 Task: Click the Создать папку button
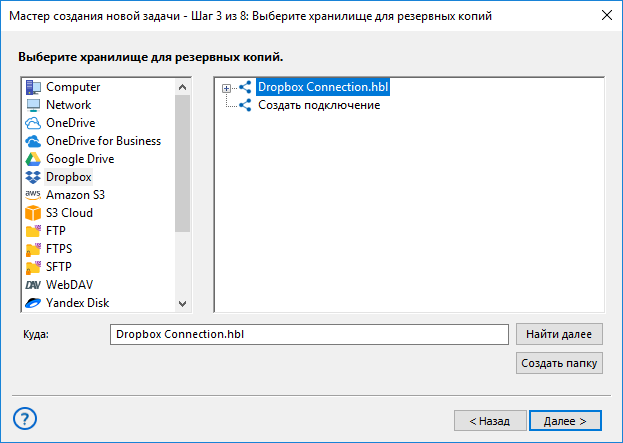(559, 363)
